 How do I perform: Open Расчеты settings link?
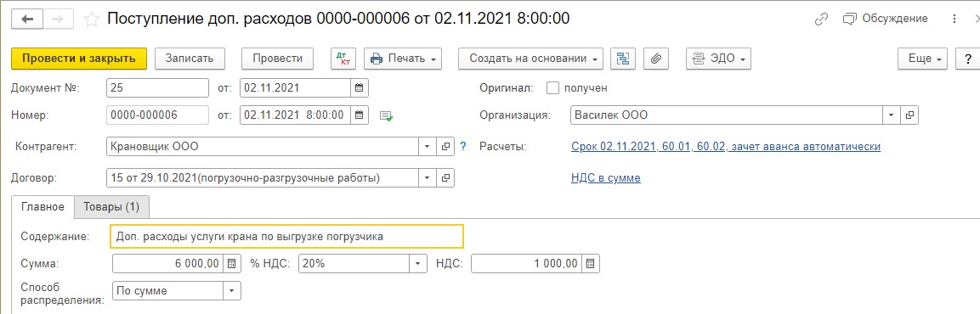726,147
